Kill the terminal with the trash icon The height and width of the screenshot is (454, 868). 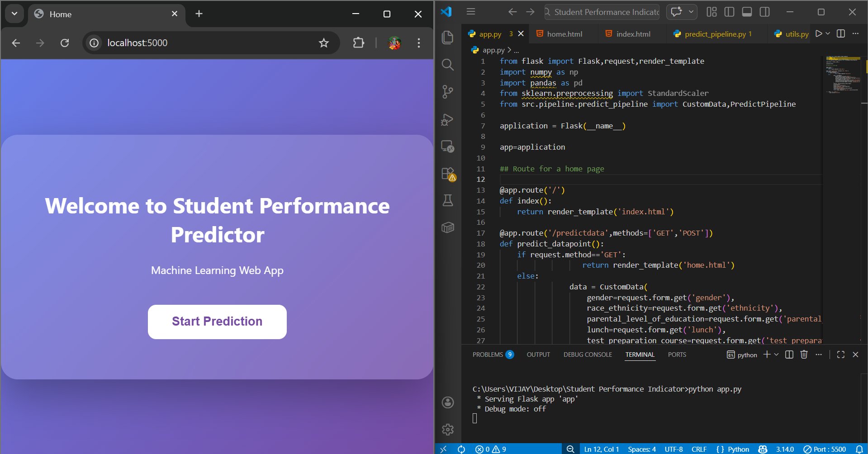[x=804, y=355]
